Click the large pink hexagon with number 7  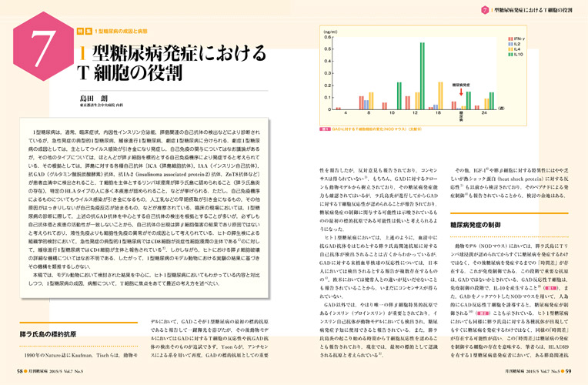pos(44,45)
